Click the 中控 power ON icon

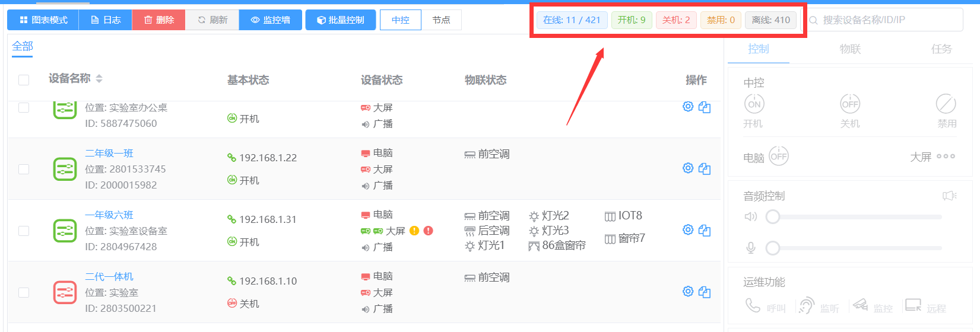coord(754,104)
